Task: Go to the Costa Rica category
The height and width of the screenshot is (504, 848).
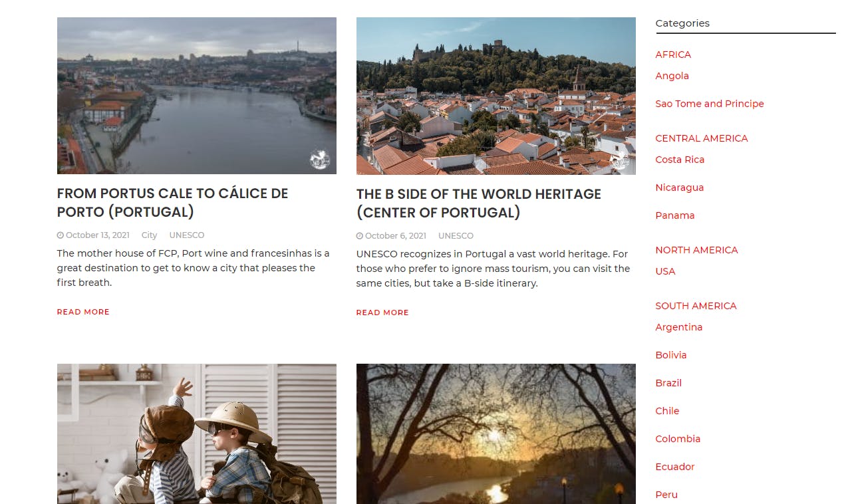Action: (x=680, y=160)
